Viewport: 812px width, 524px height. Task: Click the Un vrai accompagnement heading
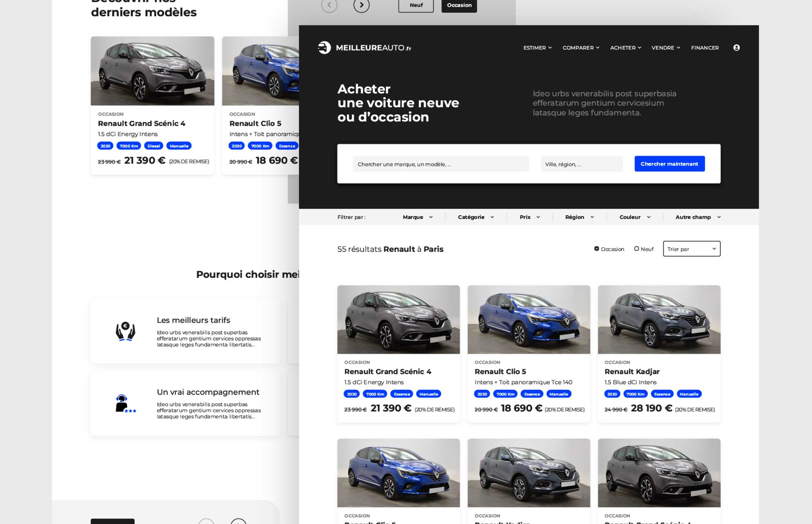click(x=208, y=392)
